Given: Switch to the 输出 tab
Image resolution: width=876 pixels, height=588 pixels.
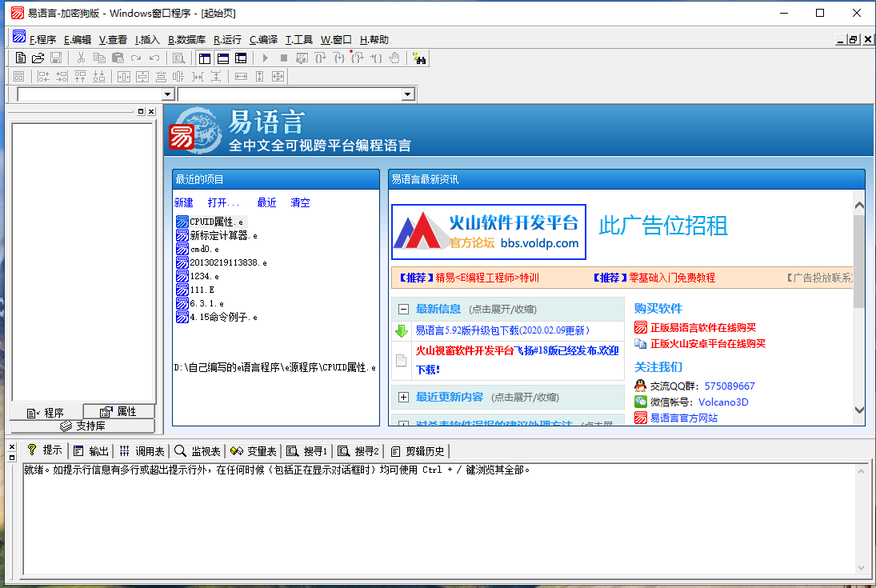Looking at the screenshot, I should pos(91,451).
